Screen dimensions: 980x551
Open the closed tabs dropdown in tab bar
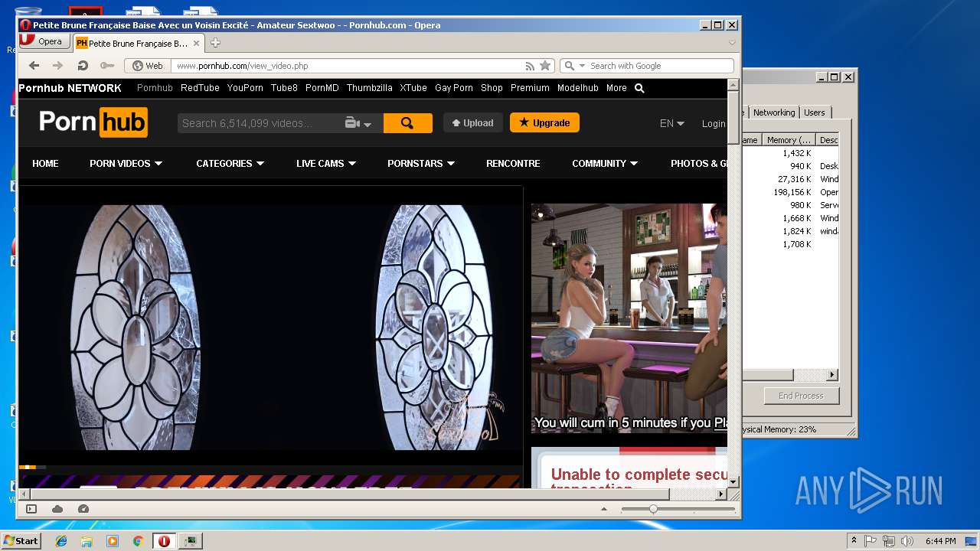click(732, 43)
